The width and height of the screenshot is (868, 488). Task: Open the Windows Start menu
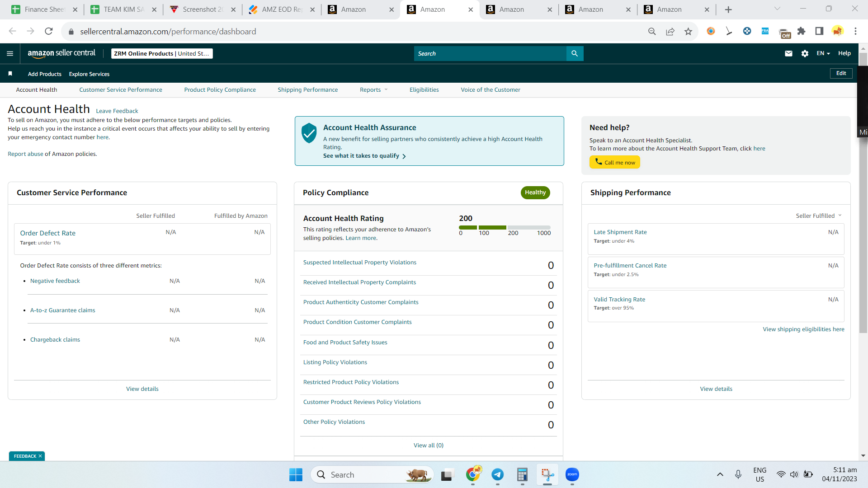[296, 474]
